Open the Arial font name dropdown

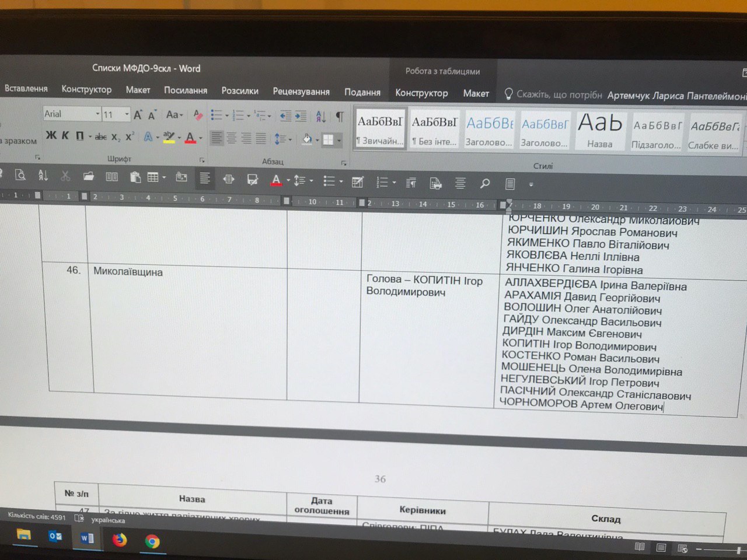97,114
